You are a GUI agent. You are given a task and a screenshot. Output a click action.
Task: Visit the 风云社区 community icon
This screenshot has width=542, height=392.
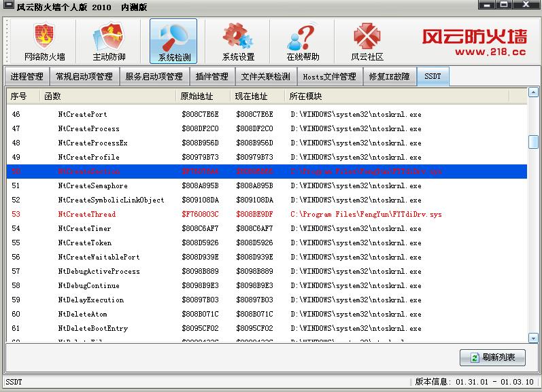point(367,41)
